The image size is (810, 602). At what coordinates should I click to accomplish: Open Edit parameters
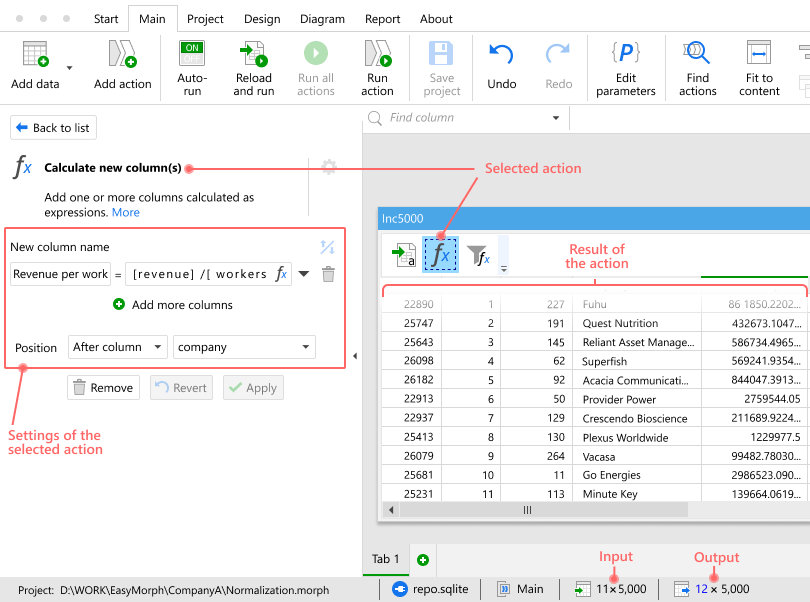click(x=626, y=68)
